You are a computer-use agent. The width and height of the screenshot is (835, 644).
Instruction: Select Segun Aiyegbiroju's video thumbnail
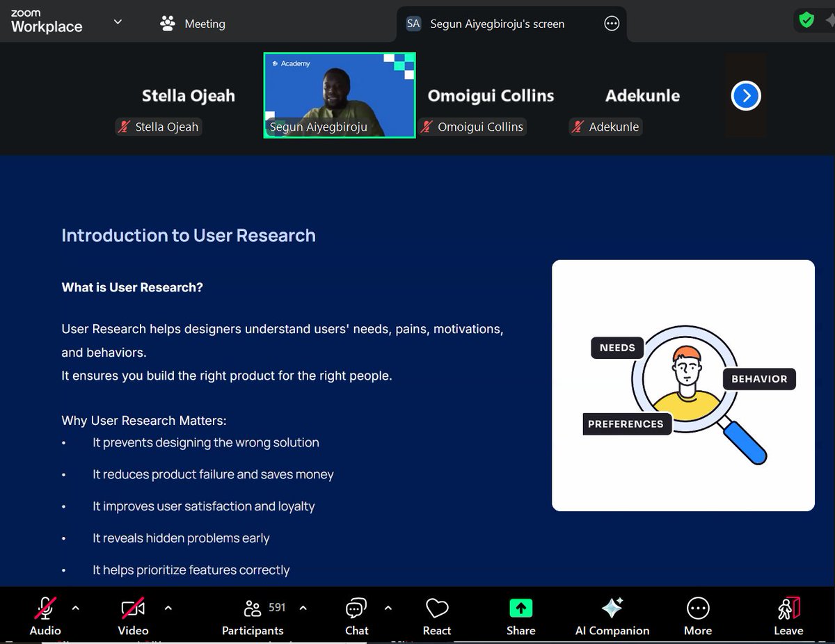(340, 95)
